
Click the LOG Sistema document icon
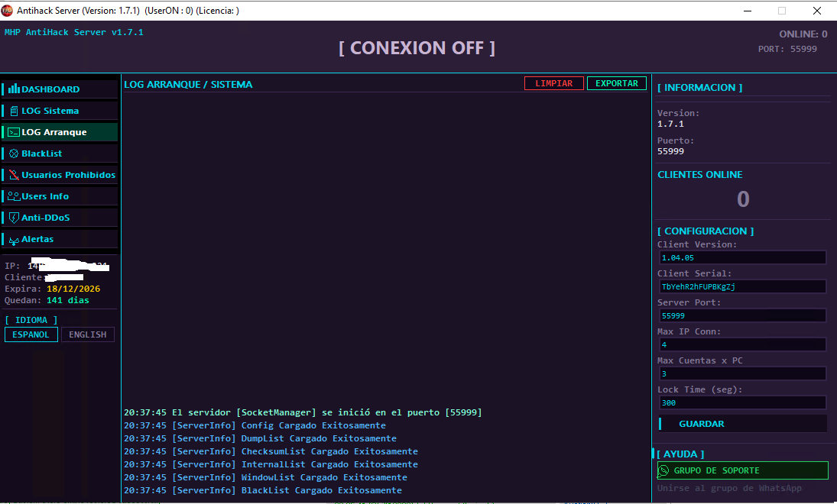click(14, 111)
